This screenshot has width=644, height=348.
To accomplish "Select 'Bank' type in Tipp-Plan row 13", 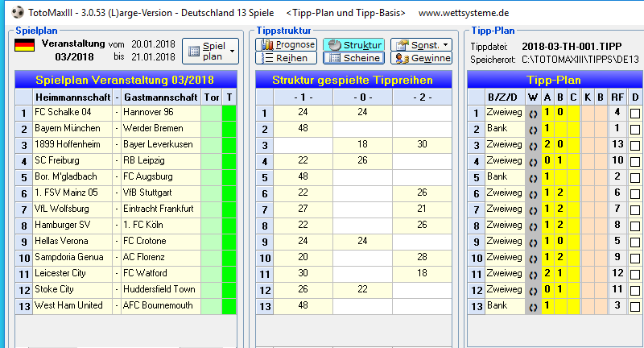I will point(505,306).
